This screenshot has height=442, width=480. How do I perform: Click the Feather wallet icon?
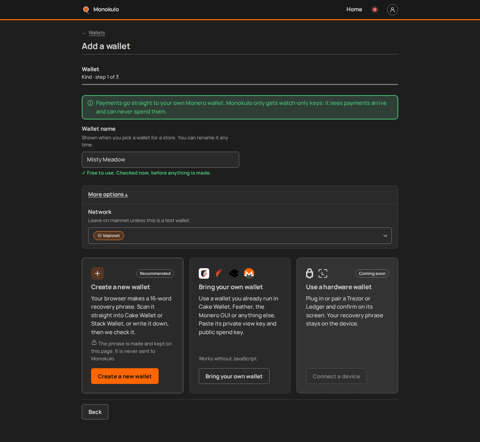click(219, 273)
